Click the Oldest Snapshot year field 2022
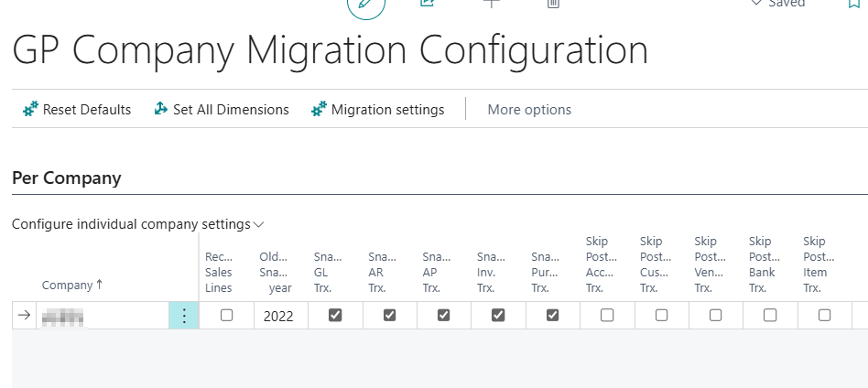The image size is (868, 388). pos(278,317)
